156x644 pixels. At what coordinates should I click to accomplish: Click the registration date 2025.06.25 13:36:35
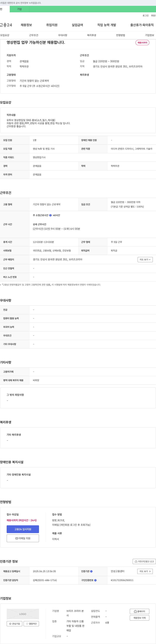coord(44,571)
